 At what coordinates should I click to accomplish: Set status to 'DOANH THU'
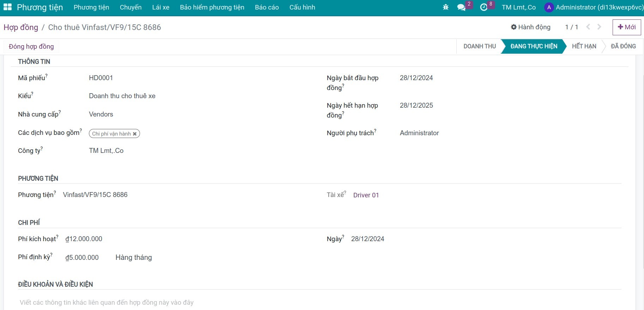tap(480, 46)
